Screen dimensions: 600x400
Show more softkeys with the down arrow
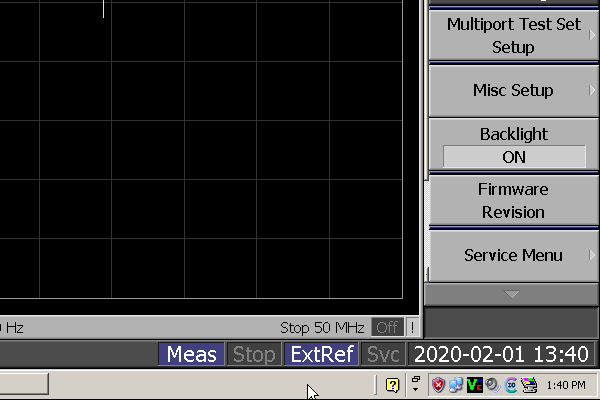512,294
